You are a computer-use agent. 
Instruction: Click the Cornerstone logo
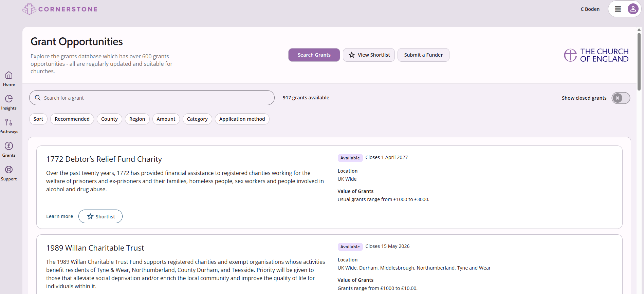(60, 9)
